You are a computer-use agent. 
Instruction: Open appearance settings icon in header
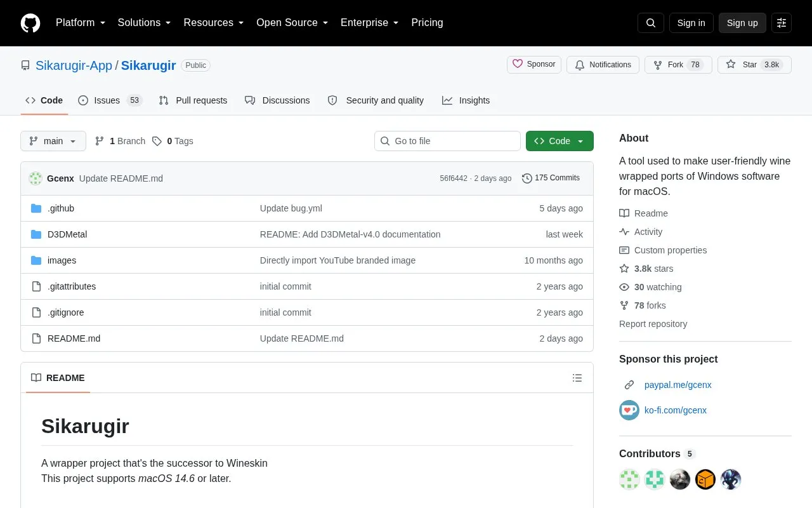pyautogui.click(x=782, y=23)
